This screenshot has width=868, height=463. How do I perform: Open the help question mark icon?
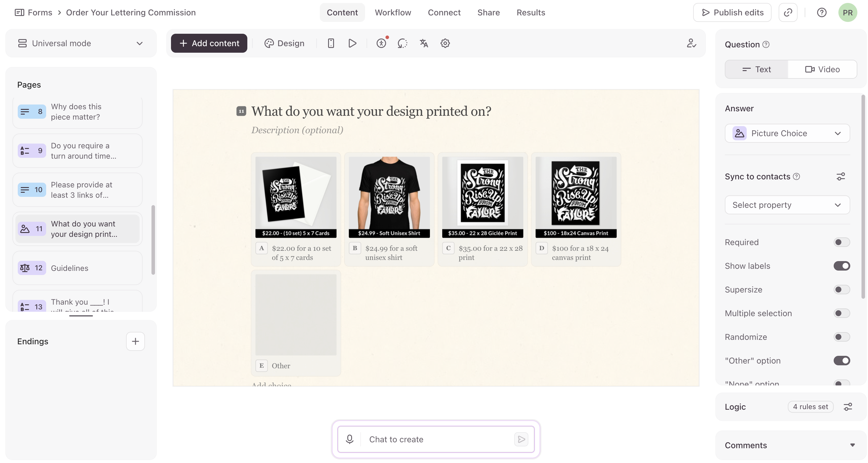tap(822, 12)
